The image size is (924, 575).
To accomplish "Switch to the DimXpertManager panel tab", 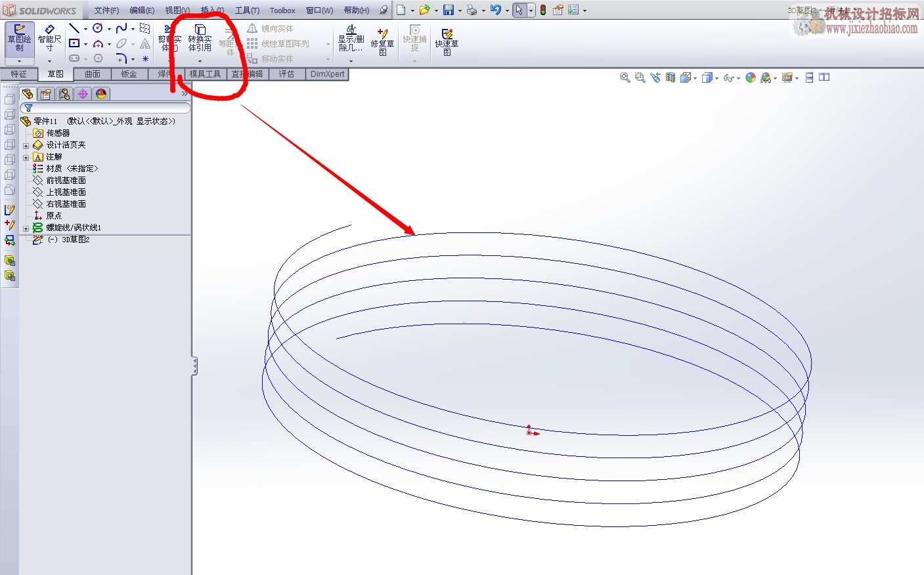I will (x=83, y=94).
